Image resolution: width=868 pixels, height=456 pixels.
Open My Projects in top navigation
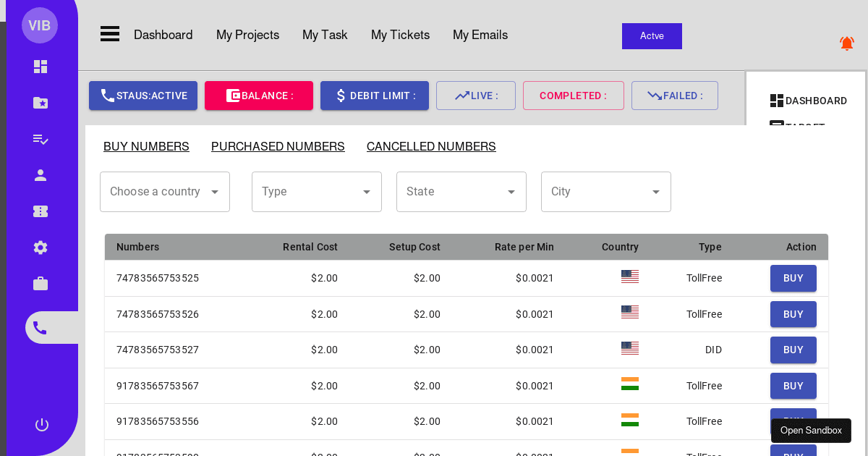pyautogui.click(x=247, y=35)
